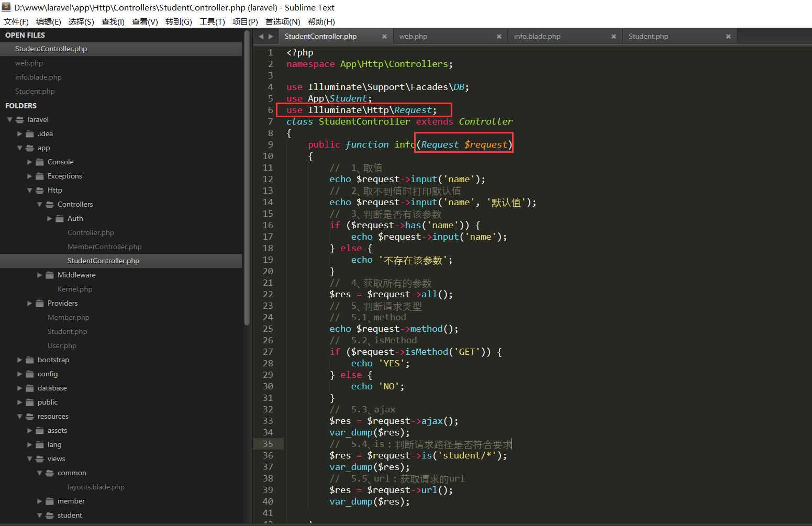Image resolution: width=812 pixels, height=526 pixels.
Task: Expand the Middleware folder
Action: (39, 275)
